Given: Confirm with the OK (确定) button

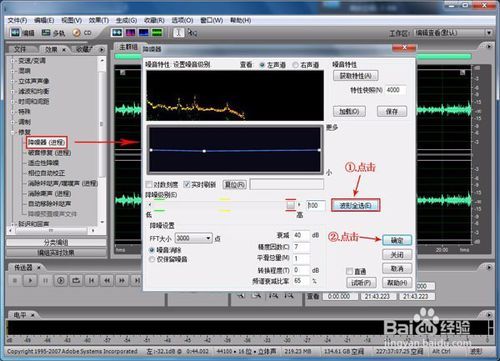Looking at the screenshot, I should 397,240.
